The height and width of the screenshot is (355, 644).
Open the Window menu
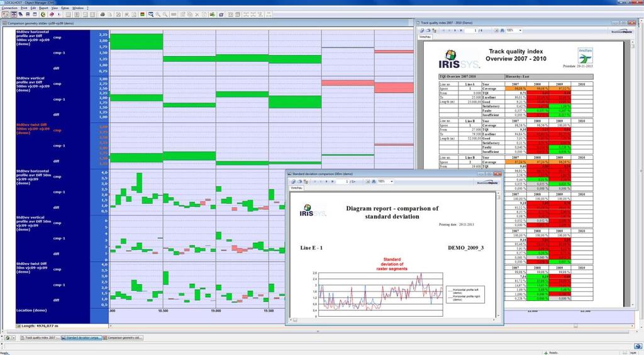coord(78,8)
